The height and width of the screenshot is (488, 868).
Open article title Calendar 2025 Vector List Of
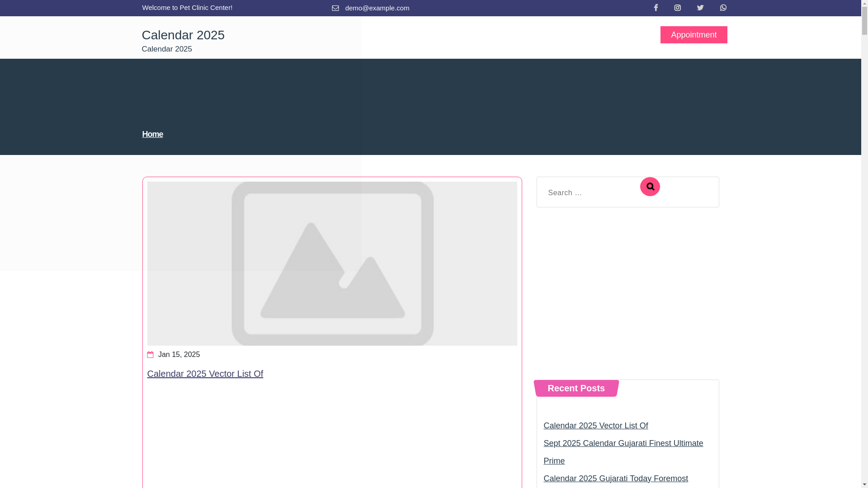pyautogui.click(x=205, y=374)
